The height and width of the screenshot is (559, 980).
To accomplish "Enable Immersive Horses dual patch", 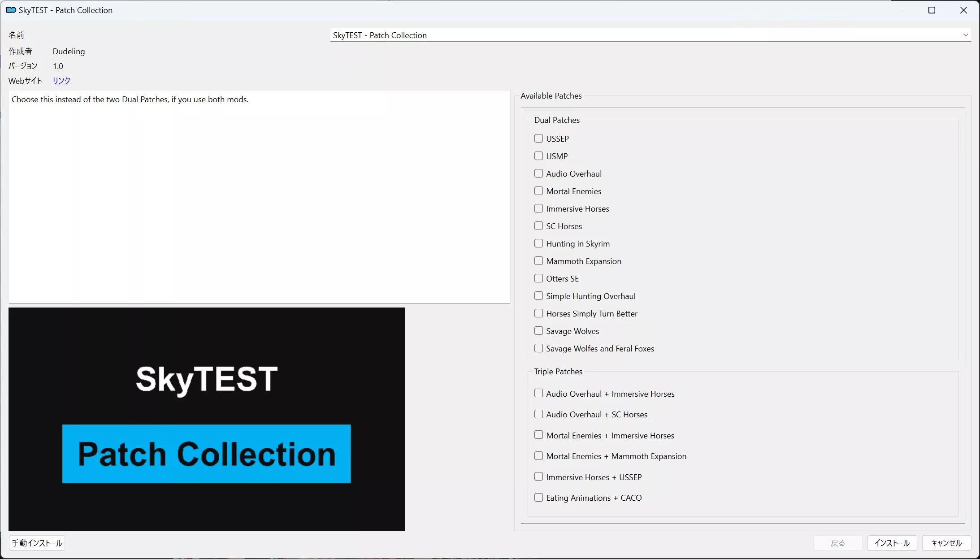I will (x=538, y=208).
